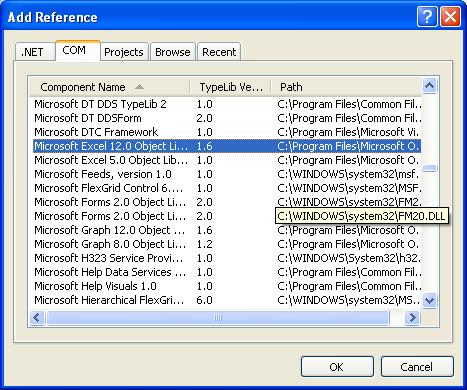
Task: Click the C:\WINDOWS\system32\FM20.DLL tooltip
Action: [x=362, y=216]
